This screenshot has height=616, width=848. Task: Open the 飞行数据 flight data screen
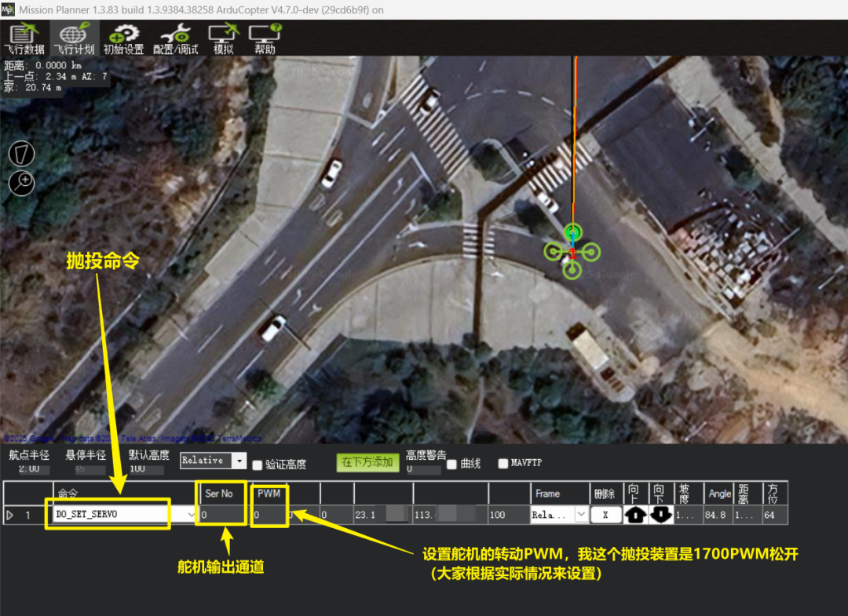coord(24,38)
